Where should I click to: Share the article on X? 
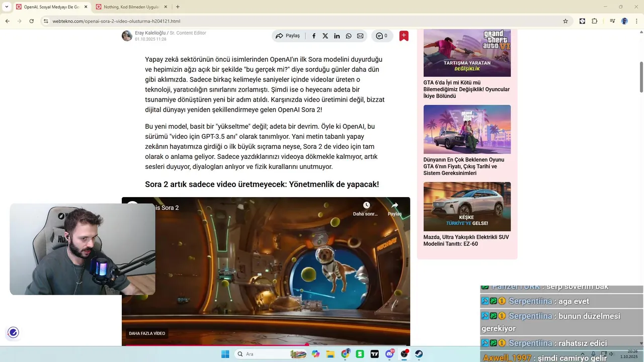click(326, 36)
